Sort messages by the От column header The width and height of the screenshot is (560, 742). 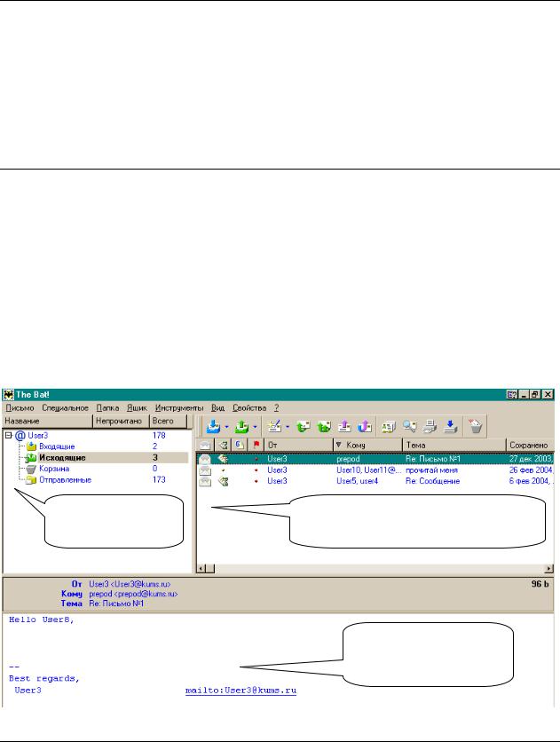click(299, 445)
